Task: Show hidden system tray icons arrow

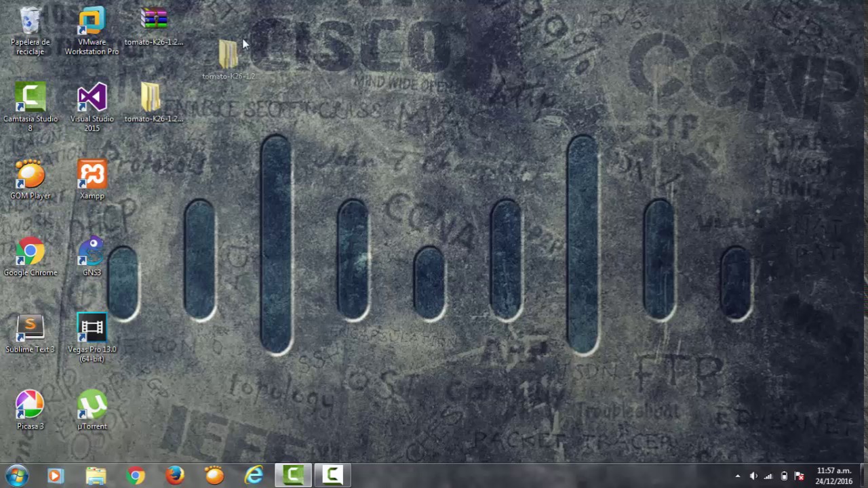Action: pyautogui.click(x=738, y=476)
